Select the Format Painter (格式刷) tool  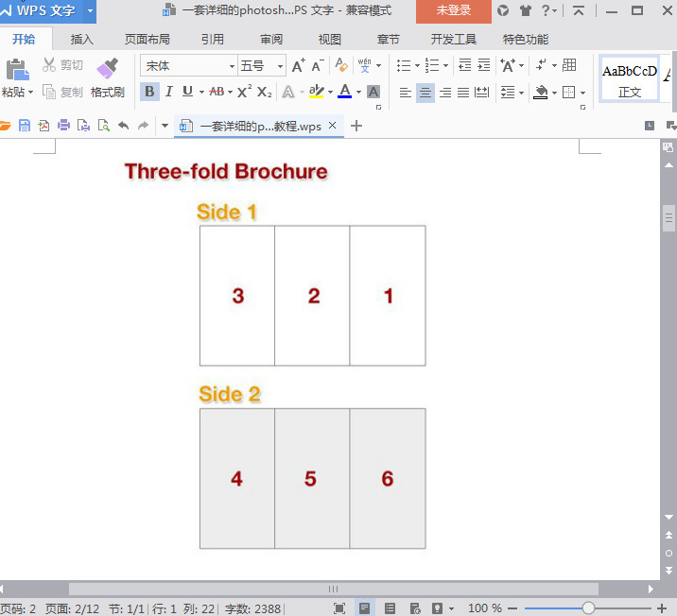click(108, 78)
